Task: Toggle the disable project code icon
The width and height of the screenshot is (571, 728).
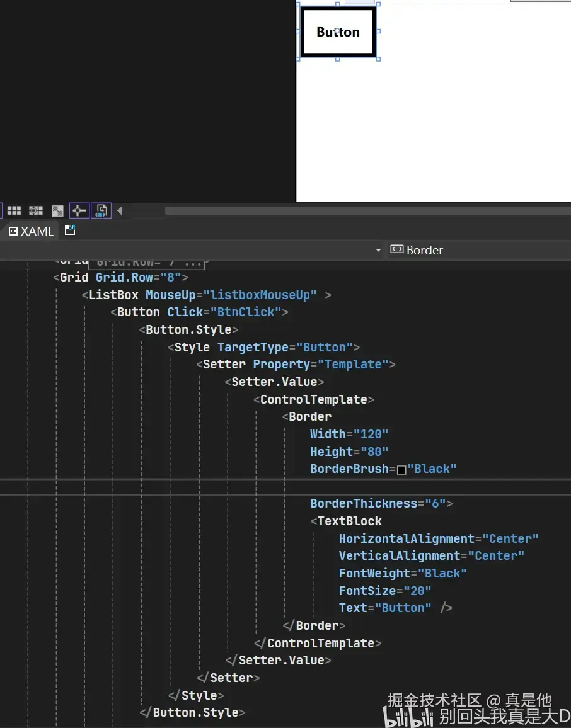Action: click(x=101, y=211)
